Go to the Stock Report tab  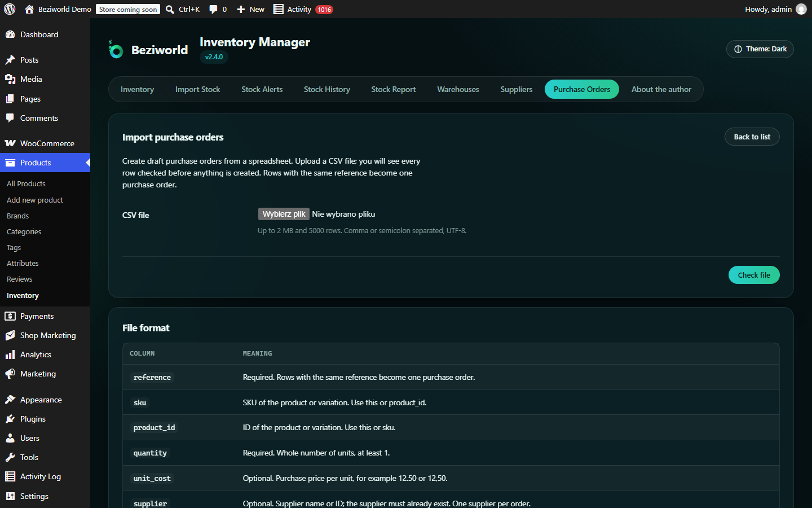point(393,89)
